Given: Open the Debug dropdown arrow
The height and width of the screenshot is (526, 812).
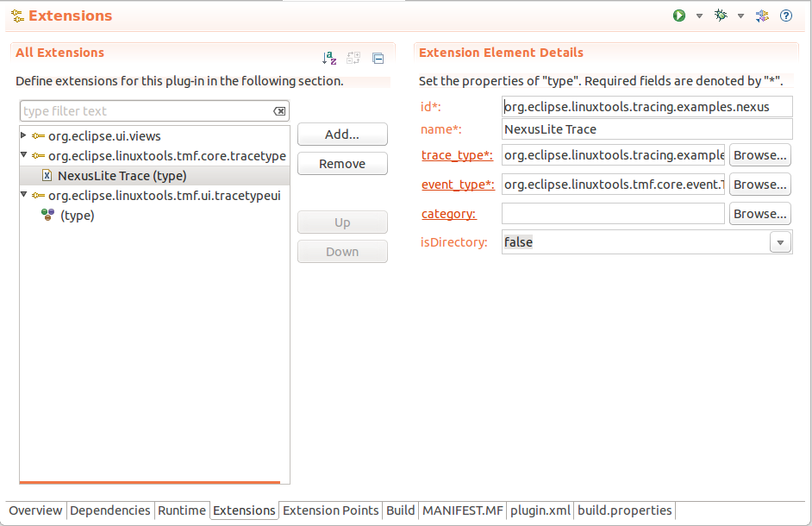Looking at the screenshot, I should pyautogui.click(x=740, y=16).
